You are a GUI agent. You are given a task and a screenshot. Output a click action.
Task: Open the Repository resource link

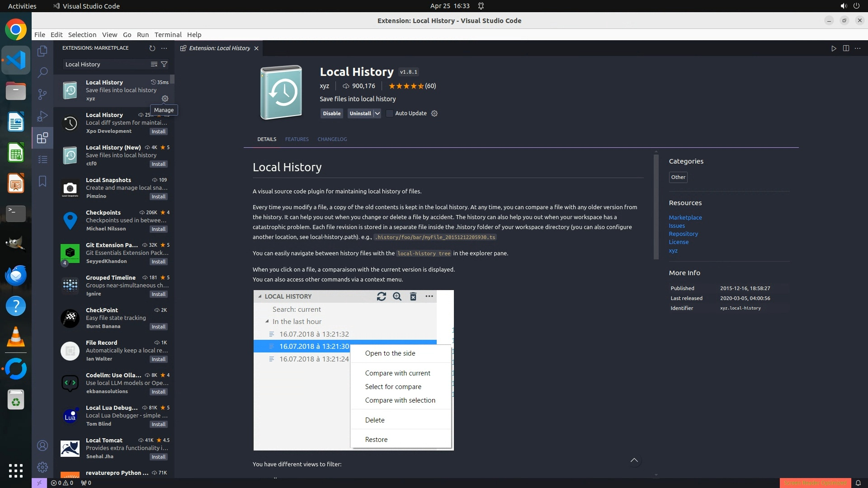pyautogui.click(x=683, y=234)
